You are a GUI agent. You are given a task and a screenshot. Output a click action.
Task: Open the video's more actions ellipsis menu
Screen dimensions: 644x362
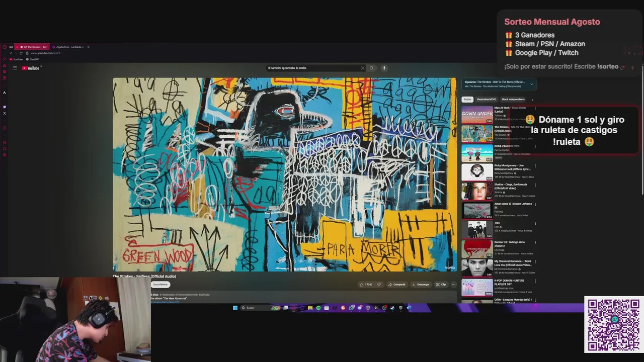pyautogui.click(x=453, y=285)
